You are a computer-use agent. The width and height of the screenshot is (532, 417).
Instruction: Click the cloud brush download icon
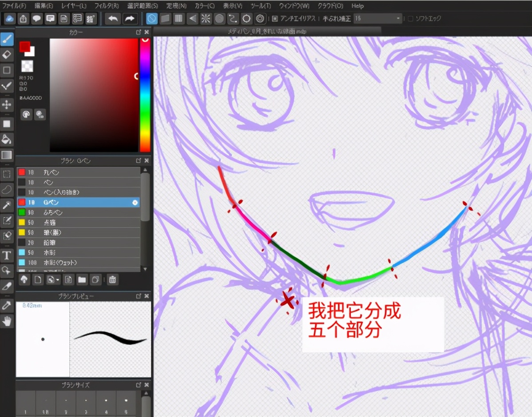click(x=24, y=279)
